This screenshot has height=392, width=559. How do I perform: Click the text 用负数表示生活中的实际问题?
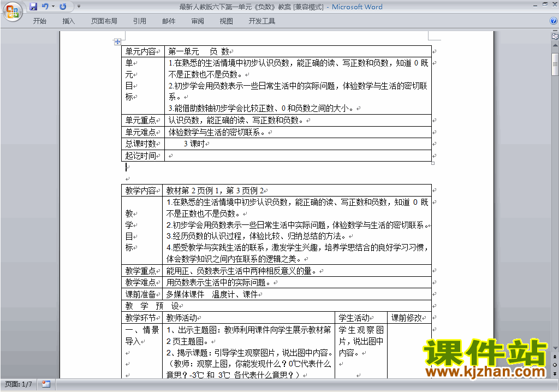point(218,282)
